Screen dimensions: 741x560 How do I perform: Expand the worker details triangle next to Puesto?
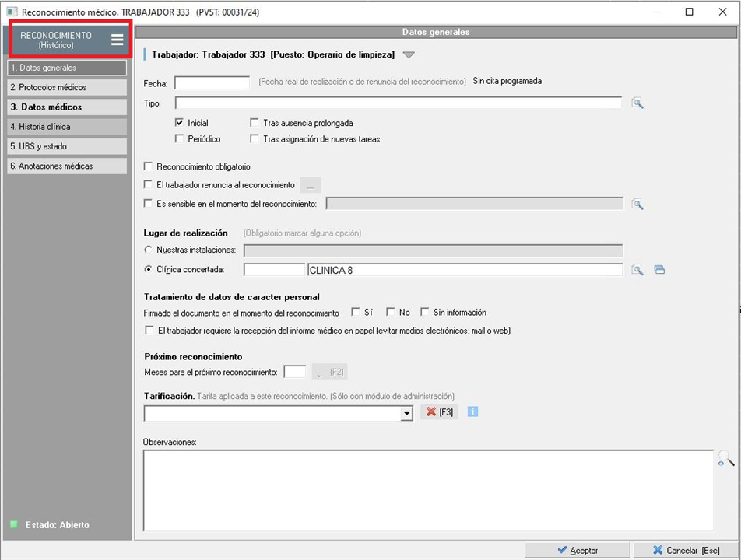[x=409, y=55]
